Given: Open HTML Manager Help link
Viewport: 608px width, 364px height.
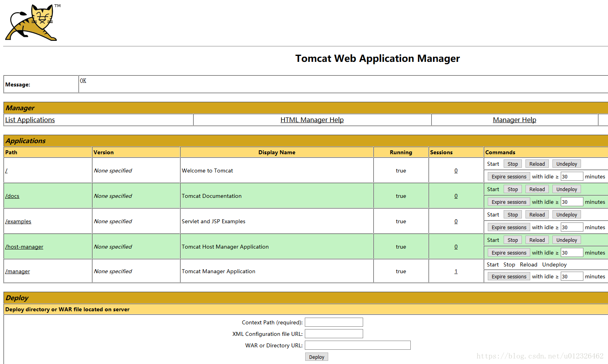Looking at the screenshot, I should (x=312, y=120).
